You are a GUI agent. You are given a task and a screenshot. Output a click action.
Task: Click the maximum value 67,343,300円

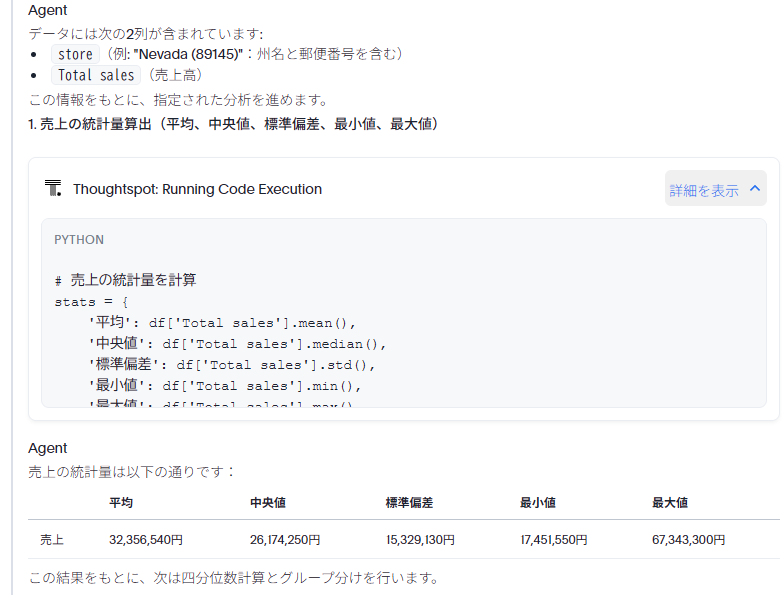click(x=688, y=540)
